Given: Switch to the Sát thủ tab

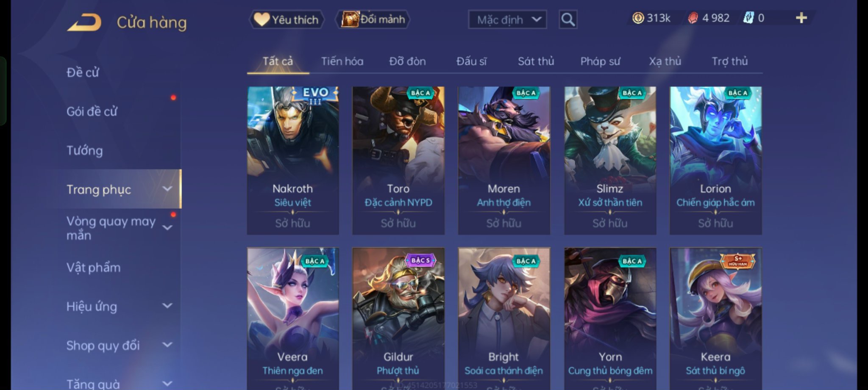Looking at the screenshot, I should coord(536,61).
